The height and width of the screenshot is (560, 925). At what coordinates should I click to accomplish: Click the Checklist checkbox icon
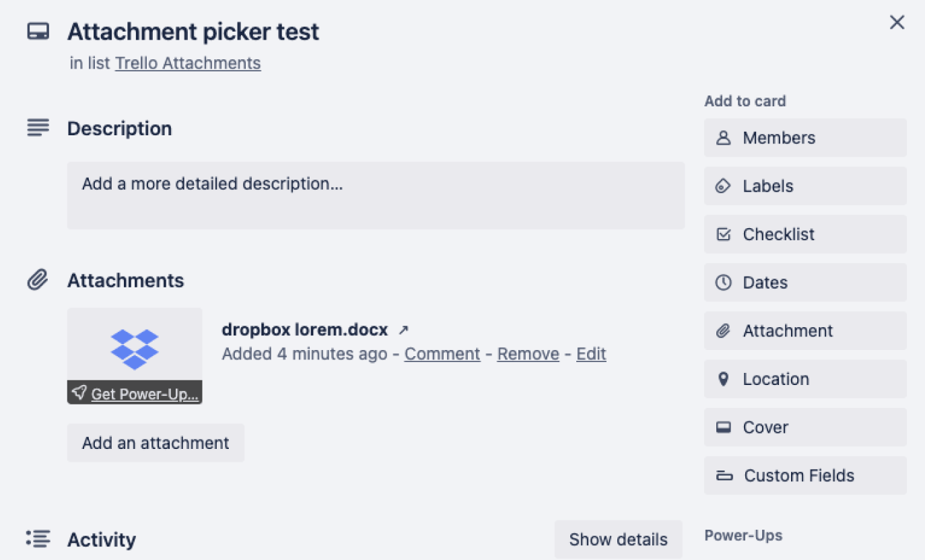click(x=724, y=234)
